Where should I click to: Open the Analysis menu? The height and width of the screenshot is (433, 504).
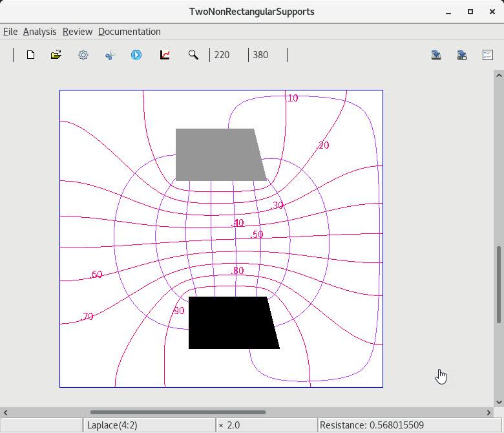pyautogui.click(x=39, y=32)
